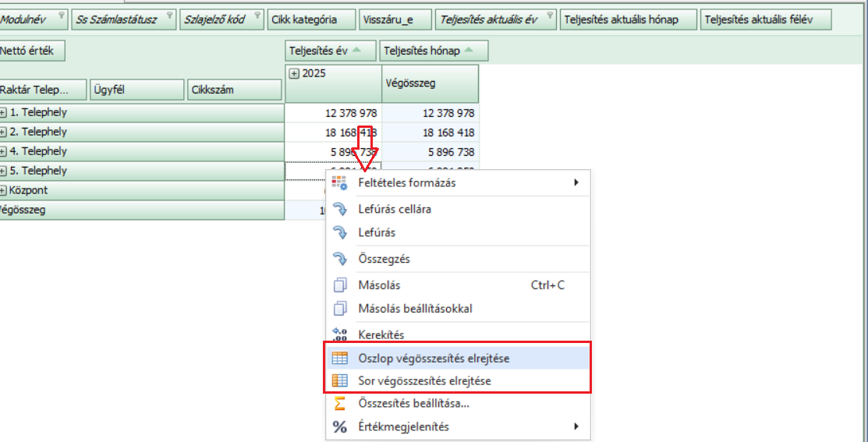
Task: Click the Összesítés beállítása sigma icon
Action: pyautogui.click(x=339, y=404)
